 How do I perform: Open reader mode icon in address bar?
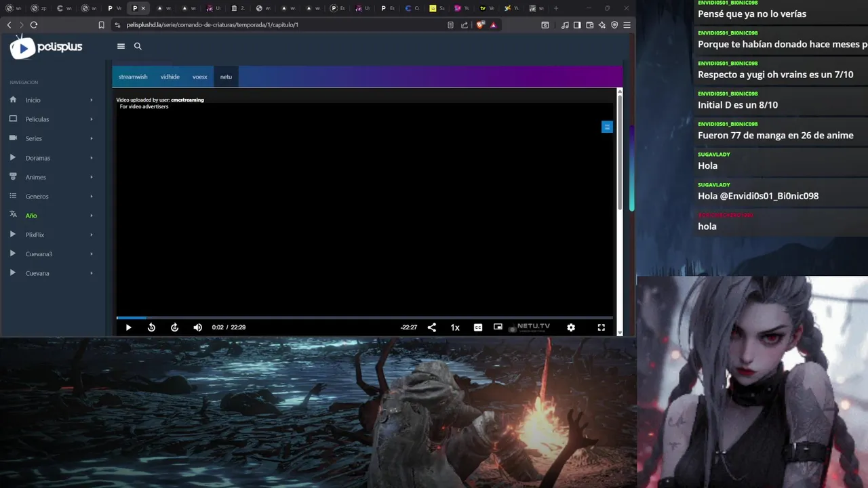coord(450,25)
